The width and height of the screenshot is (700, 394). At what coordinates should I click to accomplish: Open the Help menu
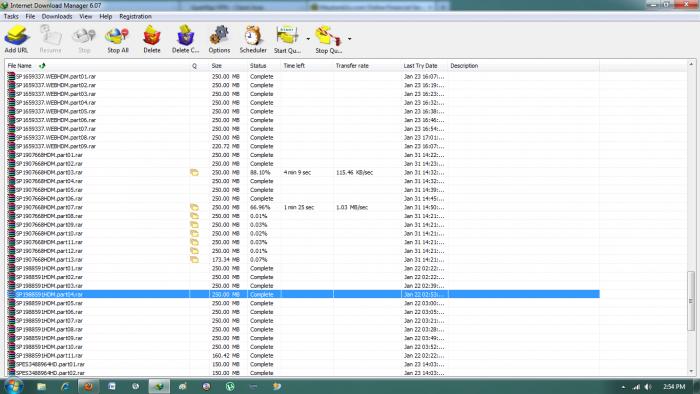coord(106,17)
